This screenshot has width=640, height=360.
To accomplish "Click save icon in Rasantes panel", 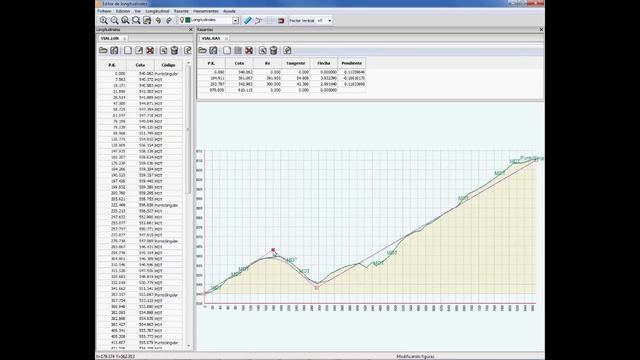I will (213, 50).
